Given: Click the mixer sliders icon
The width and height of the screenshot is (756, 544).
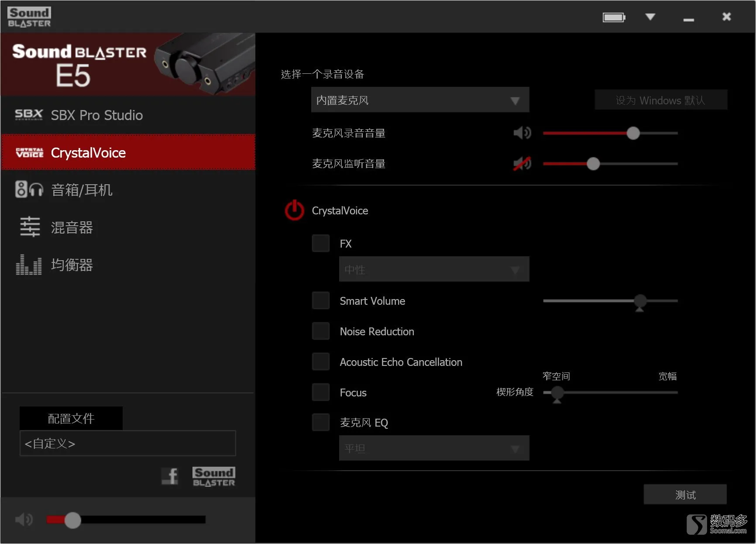Looking at the screenshot, I should [30, 227].
